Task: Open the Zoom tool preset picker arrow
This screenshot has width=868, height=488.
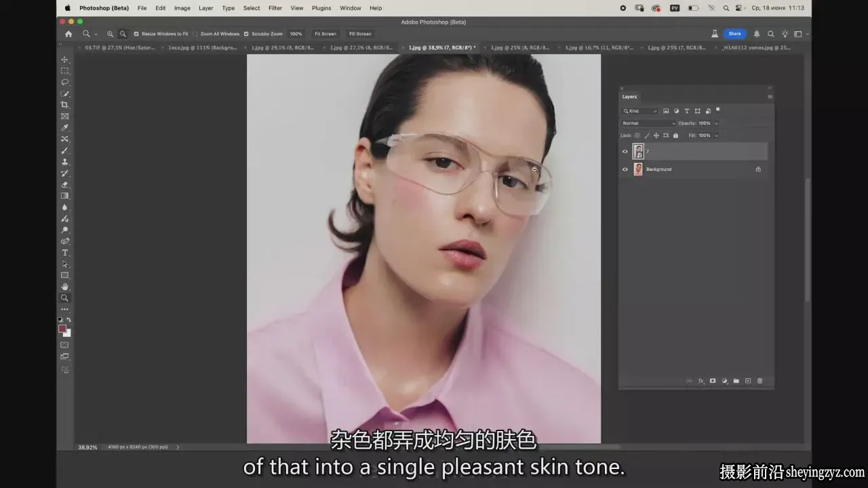Action: pos(96,34)
